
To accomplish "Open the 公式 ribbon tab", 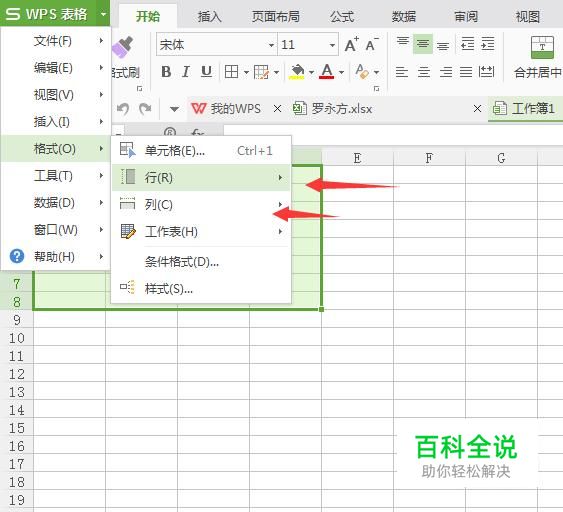I will point(342,17).
